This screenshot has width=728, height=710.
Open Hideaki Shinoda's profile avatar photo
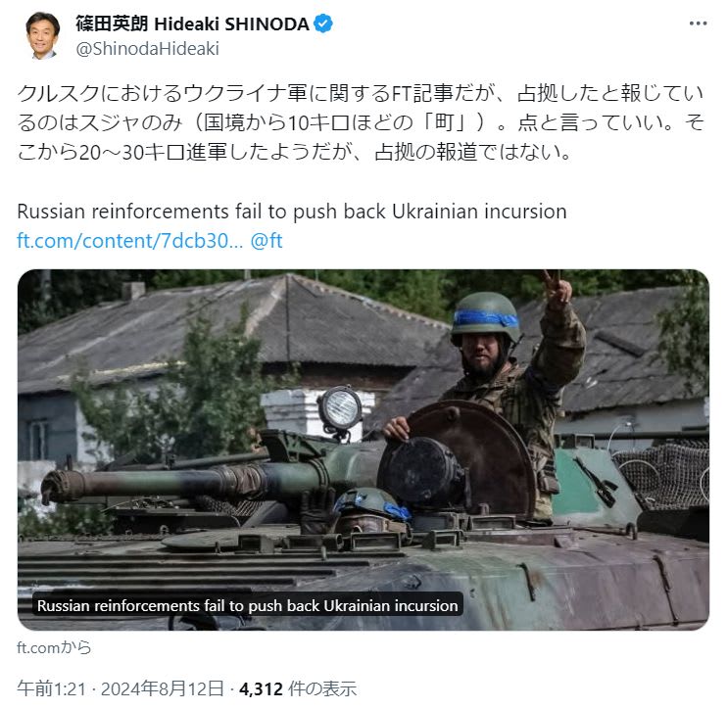(x=43, y=35)
